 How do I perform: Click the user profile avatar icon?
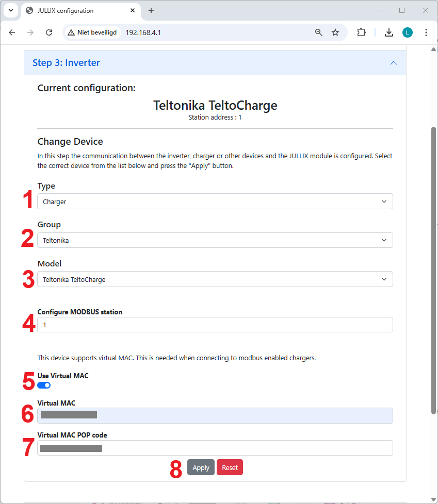click(x=408, y=32)
